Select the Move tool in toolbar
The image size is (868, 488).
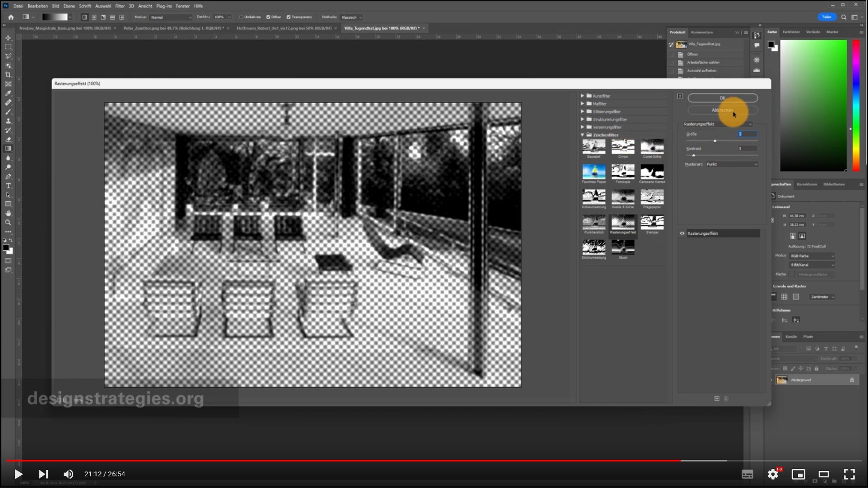[8, 38]
